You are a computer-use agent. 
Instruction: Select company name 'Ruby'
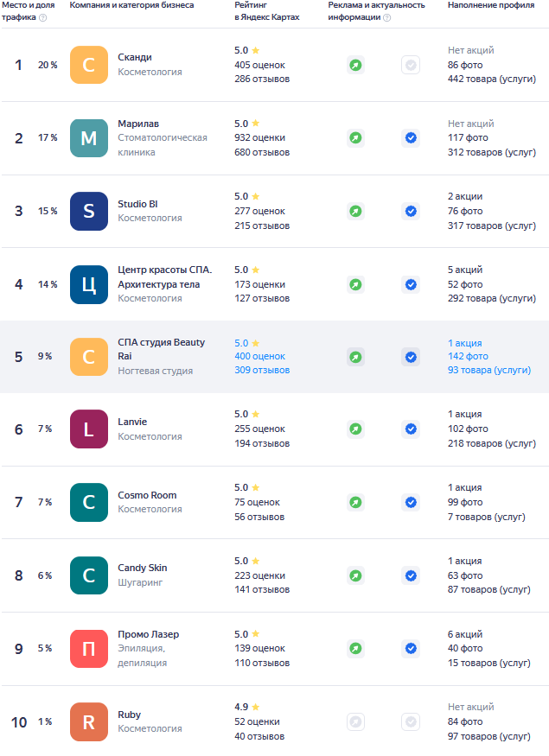click(129, 715)
